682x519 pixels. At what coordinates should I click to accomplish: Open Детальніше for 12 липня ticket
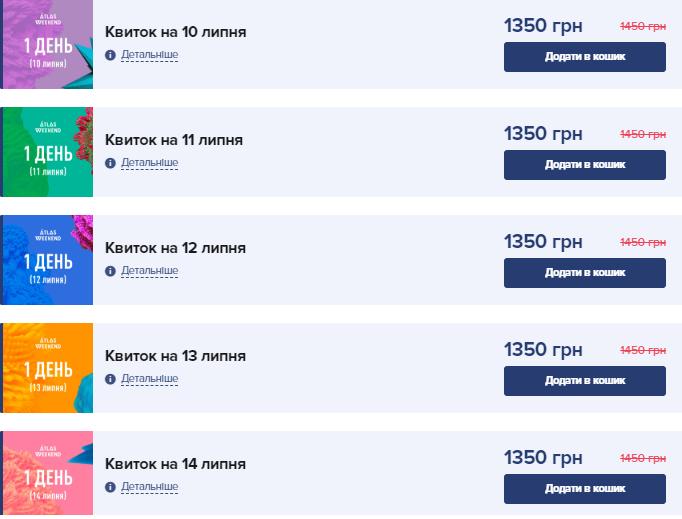click(150, 271)
